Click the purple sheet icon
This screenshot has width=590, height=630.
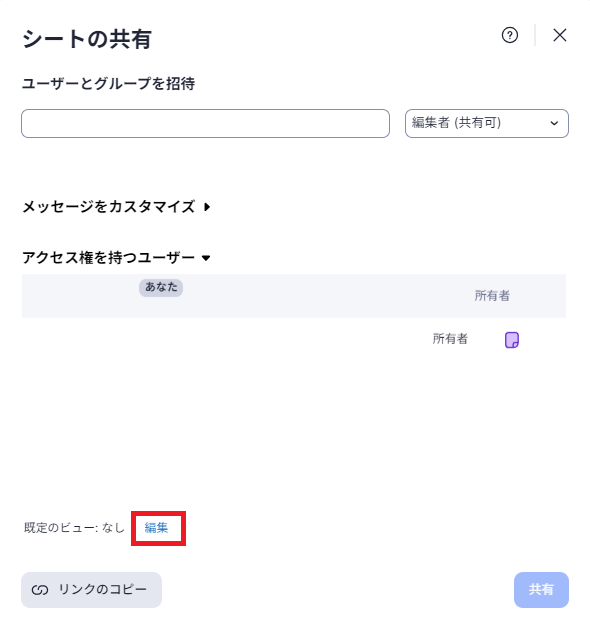point(512,340)
